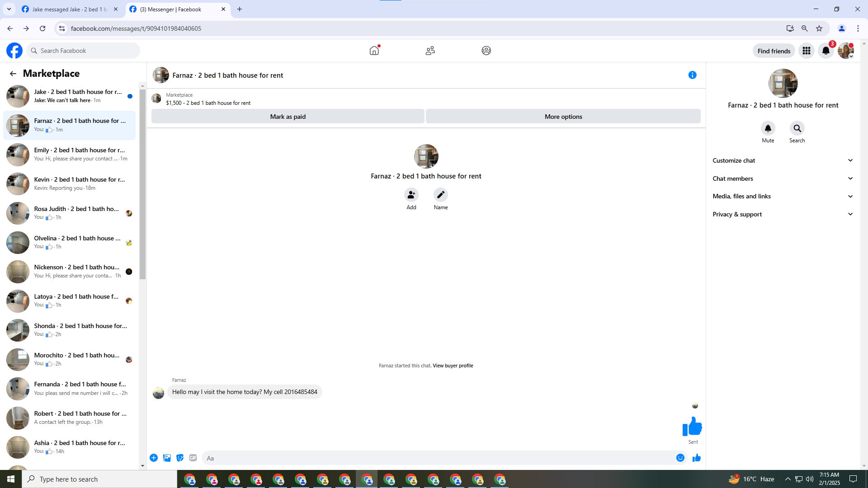
Task: Expand Customize chat section
Action: coord(783,160)
